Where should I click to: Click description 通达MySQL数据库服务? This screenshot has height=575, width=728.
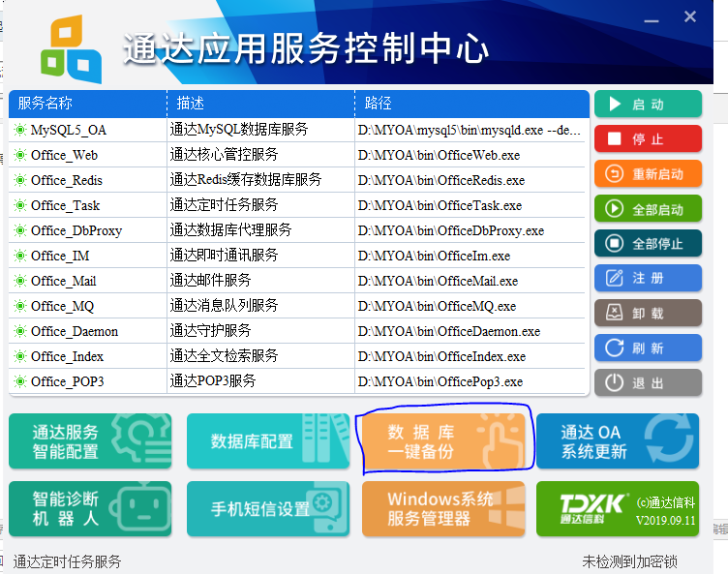[x=239, y=129]
